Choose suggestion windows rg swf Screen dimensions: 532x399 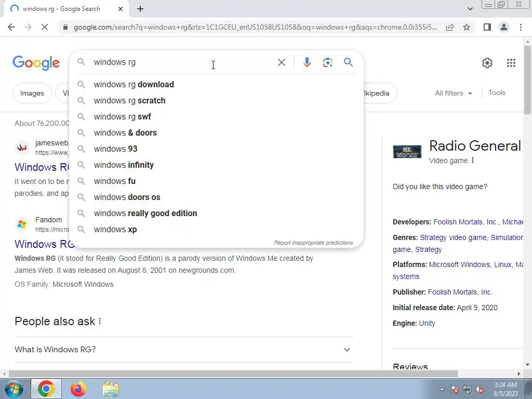click(216, 117)
